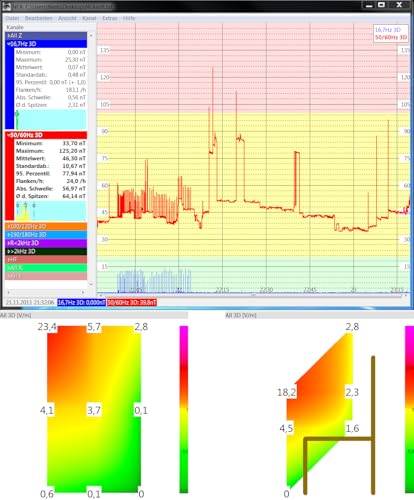Expand the 100/120Hz 3D channel
This screenshot has height=500, width=414.
pyautogui.click(x=46, y=226)
